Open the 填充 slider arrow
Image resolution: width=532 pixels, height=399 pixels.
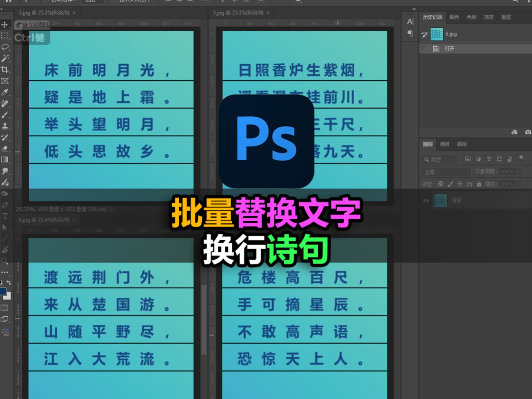[x=520, y=184]
